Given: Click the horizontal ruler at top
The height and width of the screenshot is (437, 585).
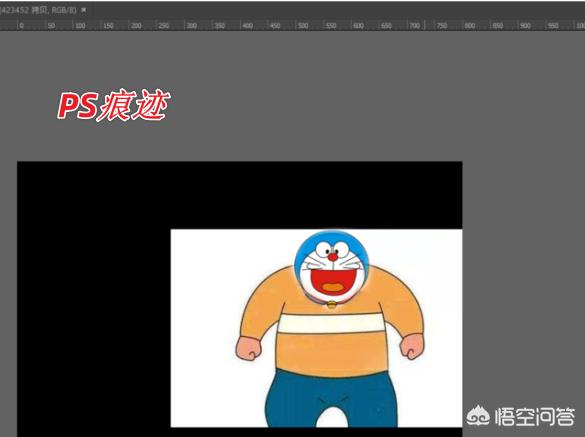Looking at the screenshot, I should pyautogui.click(x=292, y=25).
